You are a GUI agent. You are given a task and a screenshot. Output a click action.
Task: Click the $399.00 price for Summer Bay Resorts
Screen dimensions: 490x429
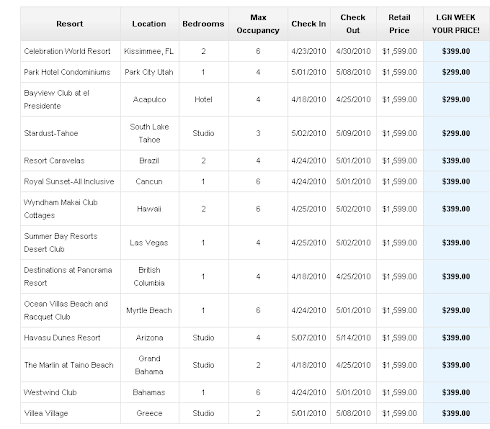pos(456,243)
